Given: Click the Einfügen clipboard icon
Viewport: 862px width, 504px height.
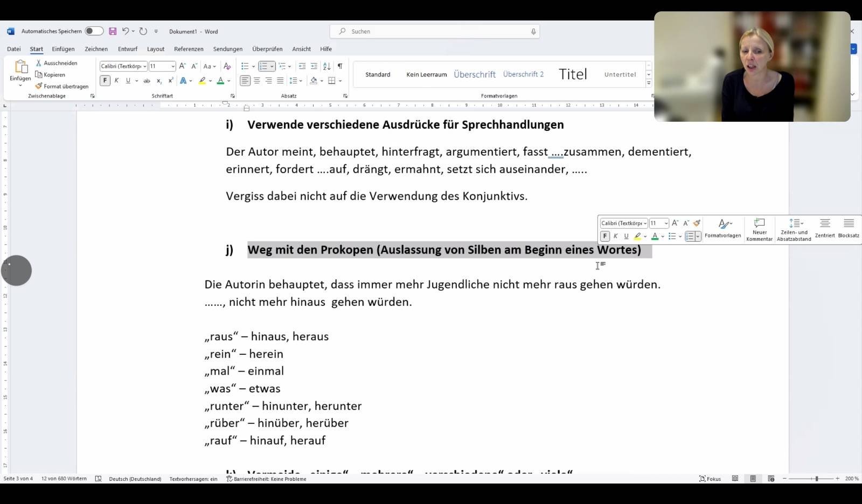Looking at the screenshot, I should [20, 67].
